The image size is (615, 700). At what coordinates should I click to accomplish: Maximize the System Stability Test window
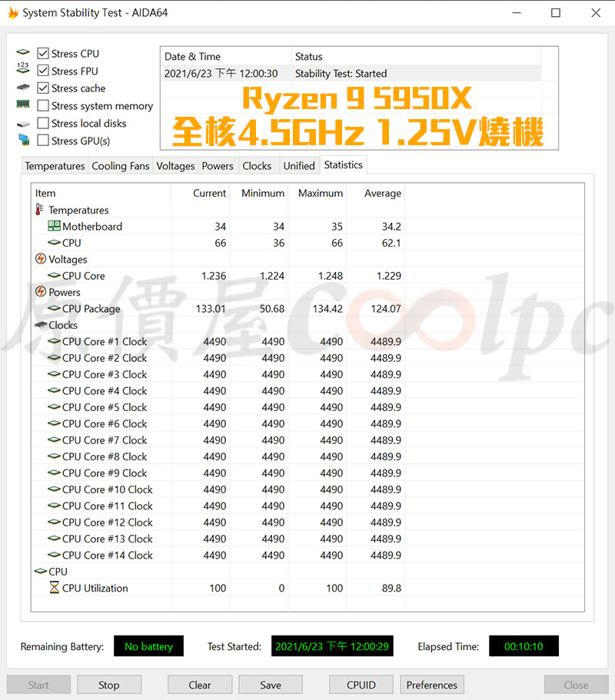coord(556,12)
